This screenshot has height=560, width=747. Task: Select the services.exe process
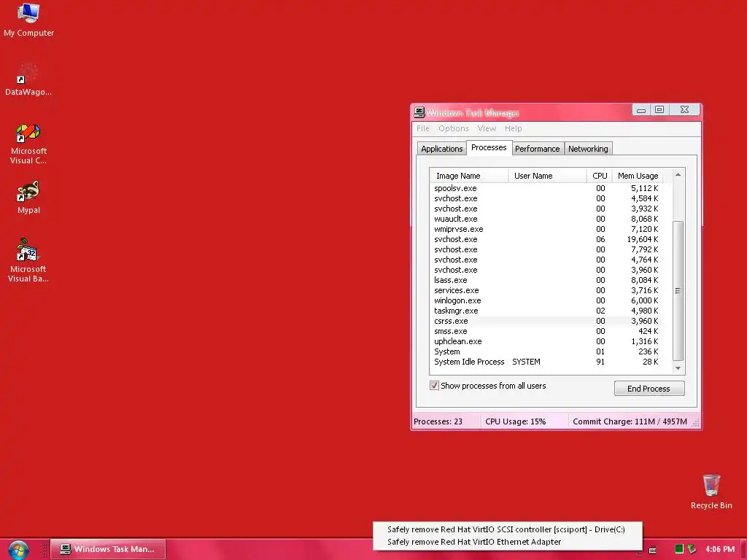pyautogui.click(x=546, y=290)
